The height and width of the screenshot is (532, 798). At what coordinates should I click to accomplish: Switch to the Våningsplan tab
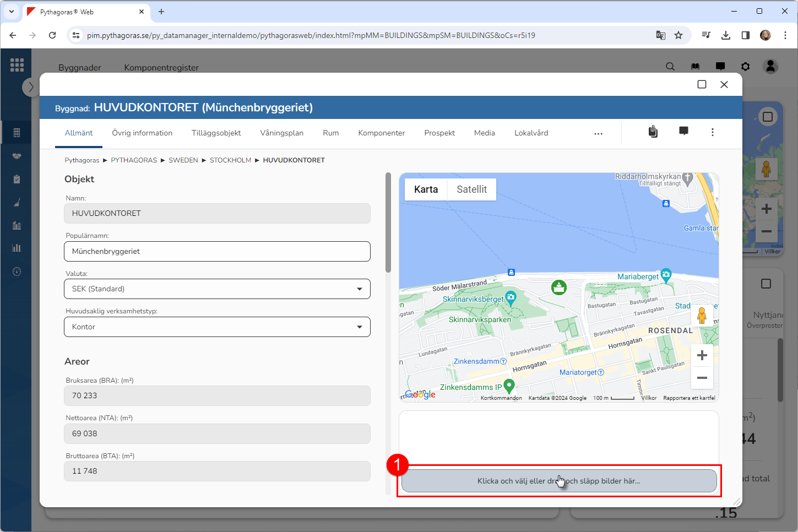281,133
